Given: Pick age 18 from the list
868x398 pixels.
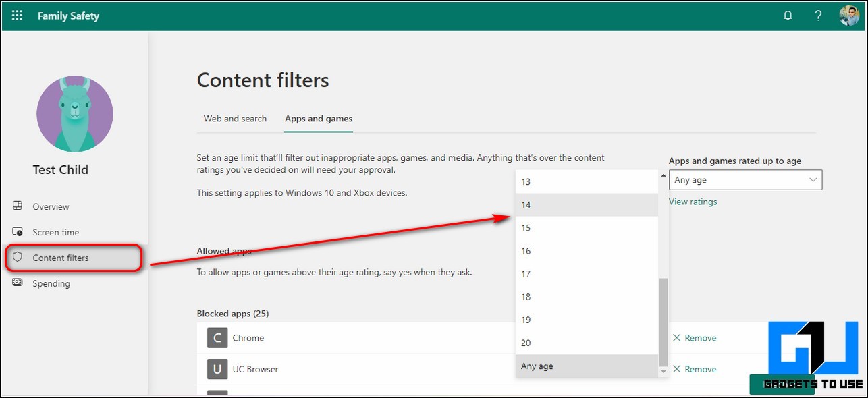Looking at the screenshot, I should 586,297.
